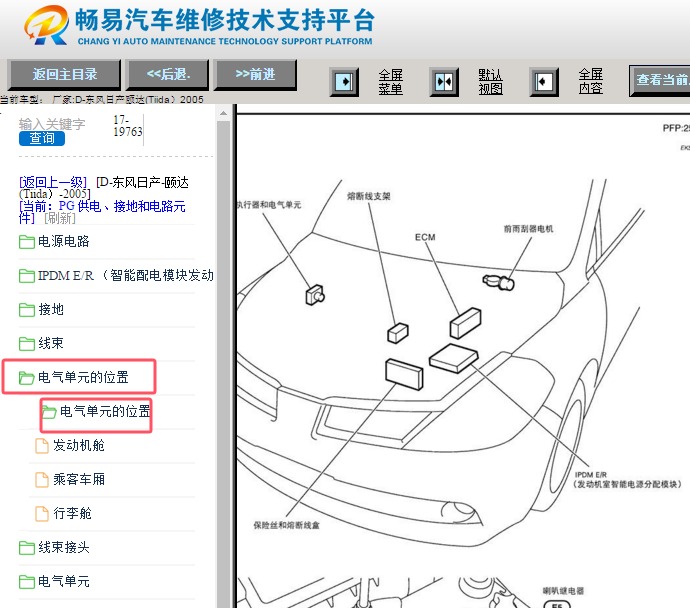Collapse the nested 电气单元的位置 subfolder
Viewport: 690px width, 608px height.
point(105,411)
